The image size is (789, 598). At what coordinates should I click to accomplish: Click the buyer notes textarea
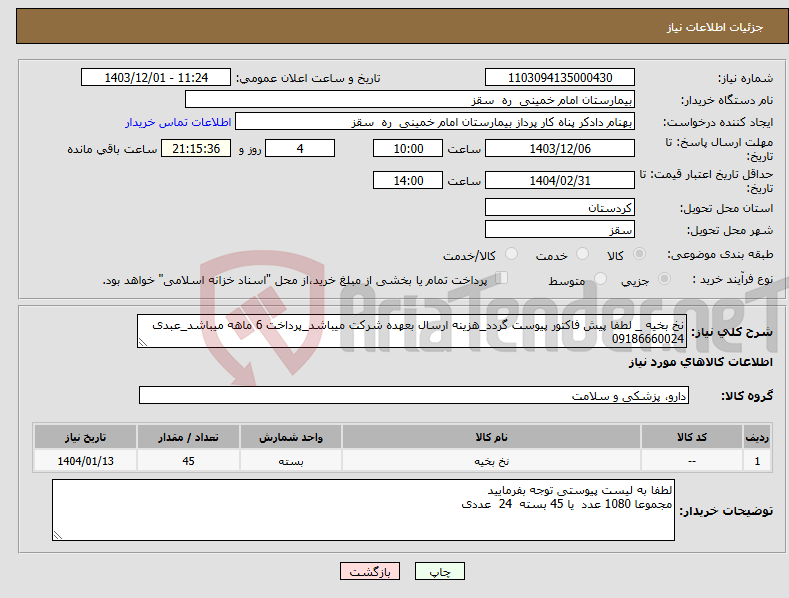coord(363,510)
